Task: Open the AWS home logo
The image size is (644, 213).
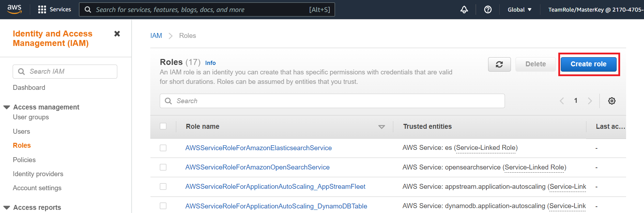Action: point(14,9)
